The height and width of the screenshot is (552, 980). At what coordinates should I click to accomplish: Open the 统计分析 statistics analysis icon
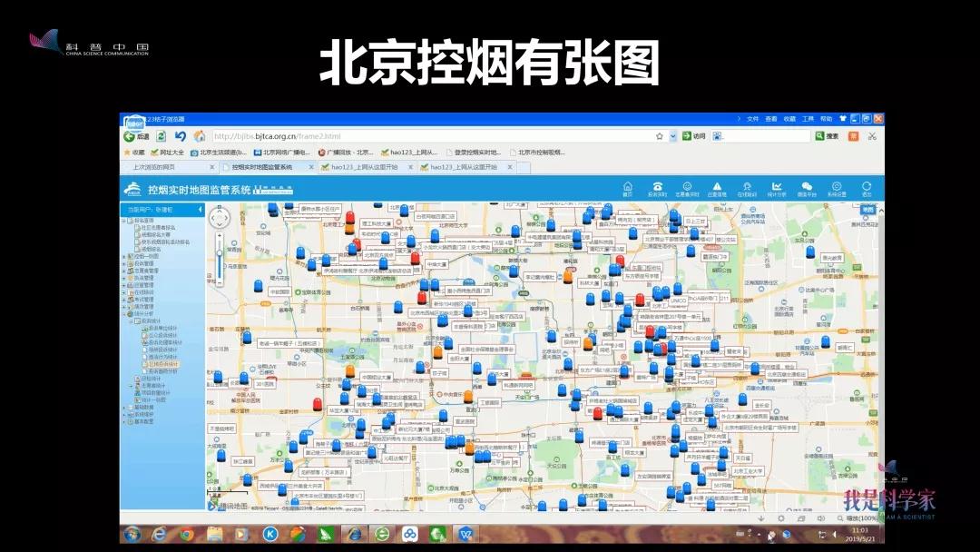tap(778, 185)
